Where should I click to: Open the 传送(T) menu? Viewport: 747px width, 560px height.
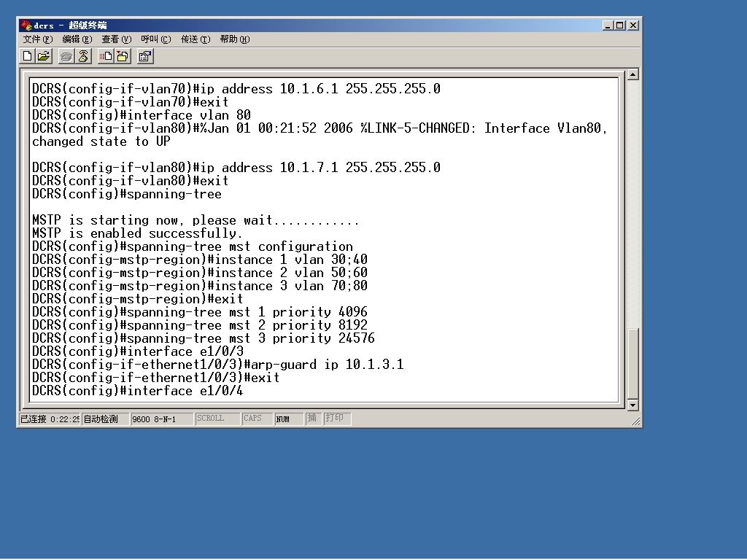pyautogui.click(x=196, y=39)
